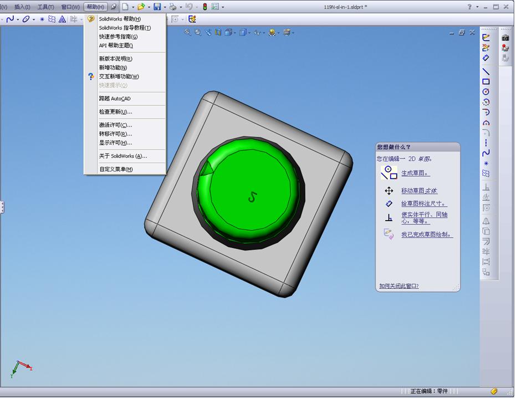
Task: Select 自定义菜单(M) menu entry
Action: [x=125, y=169]
